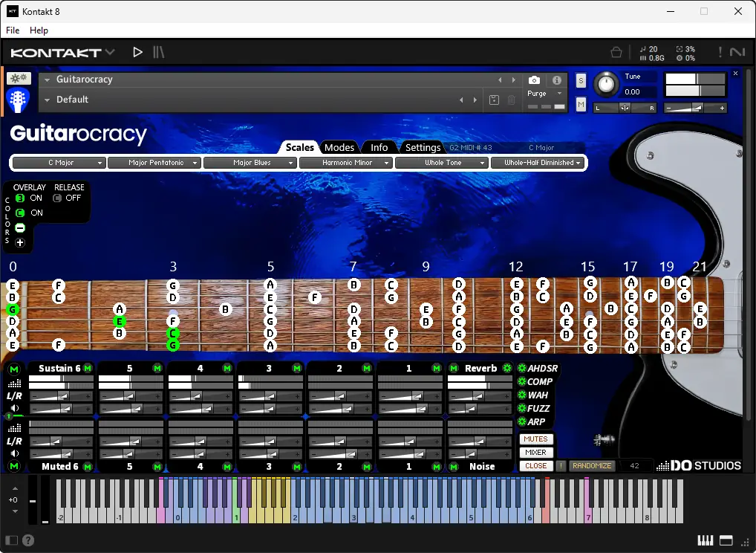Screen dimensions: 756x553
Task: Click the COMP effect gear icon
Action: coord(521,382)
